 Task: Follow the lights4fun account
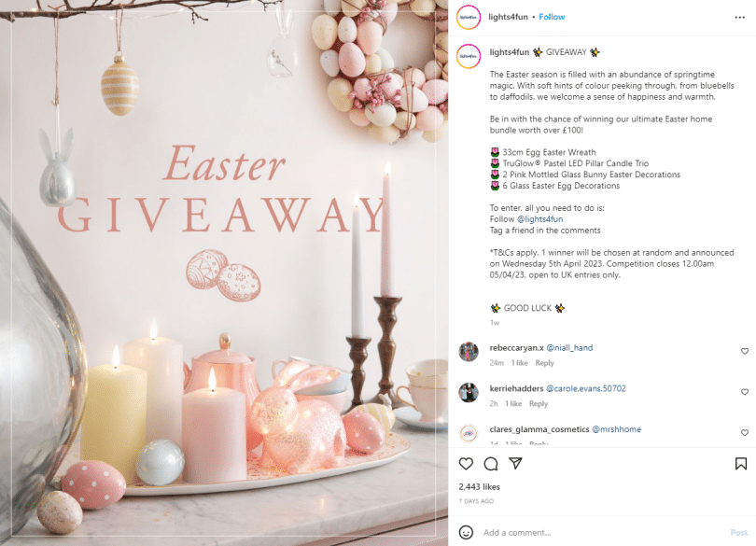pyautogui.click(x=552, y=17)
